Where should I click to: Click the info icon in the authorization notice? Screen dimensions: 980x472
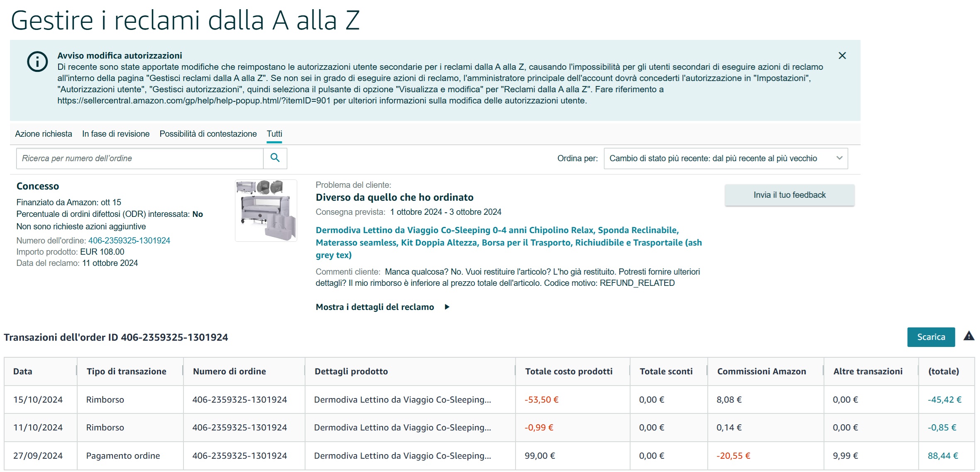(37, 62)
